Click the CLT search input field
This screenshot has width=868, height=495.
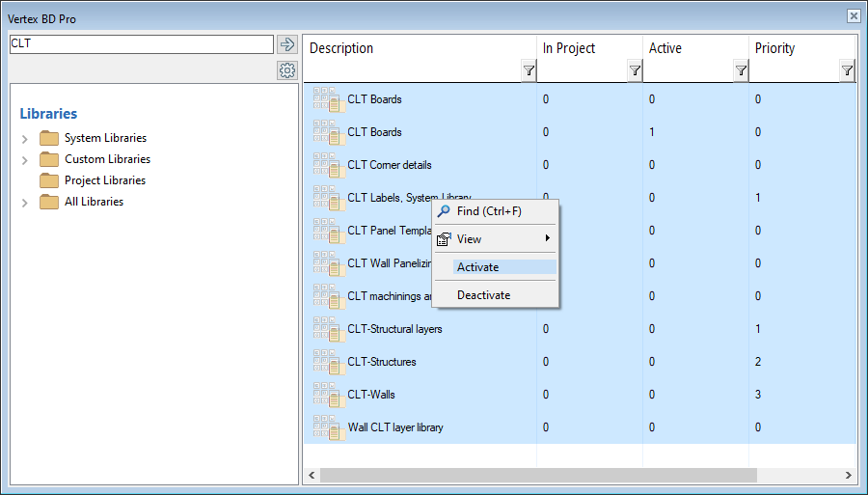click(x=141, y=44)
